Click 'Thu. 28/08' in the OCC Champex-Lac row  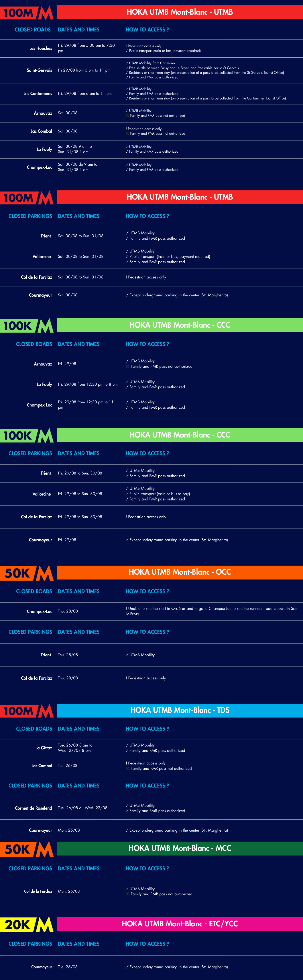point(68,611)
